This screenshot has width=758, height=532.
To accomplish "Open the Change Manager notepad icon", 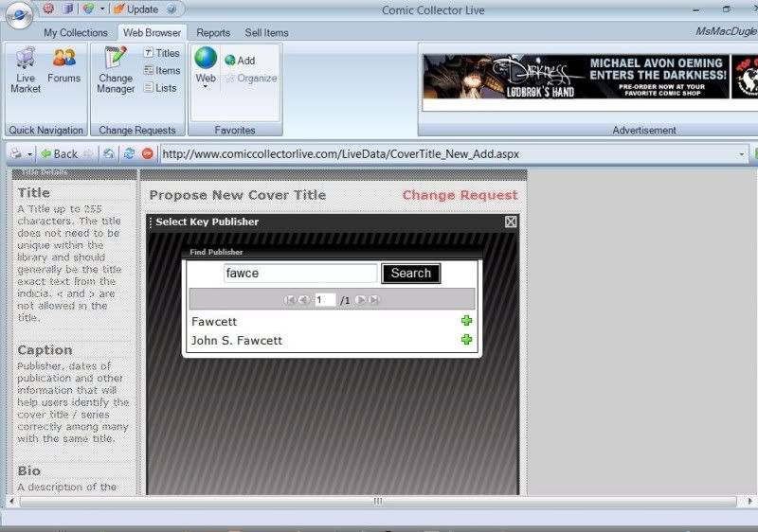I will click(x=116, y=69).
